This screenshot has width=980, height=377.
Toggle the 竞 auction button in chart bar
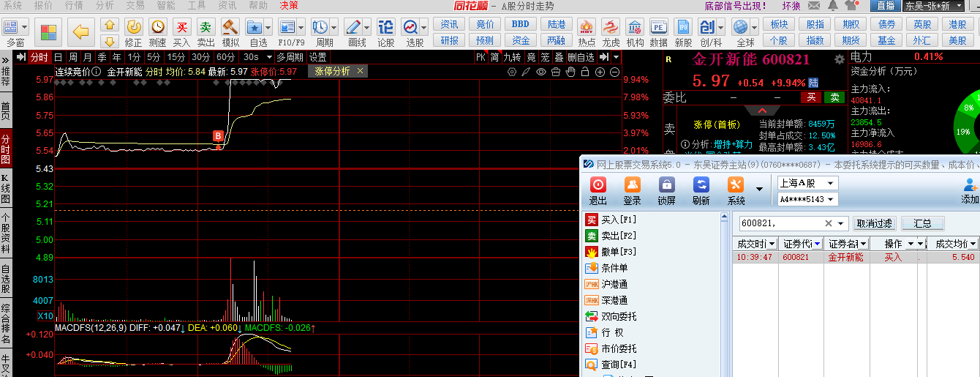(532, 57)
